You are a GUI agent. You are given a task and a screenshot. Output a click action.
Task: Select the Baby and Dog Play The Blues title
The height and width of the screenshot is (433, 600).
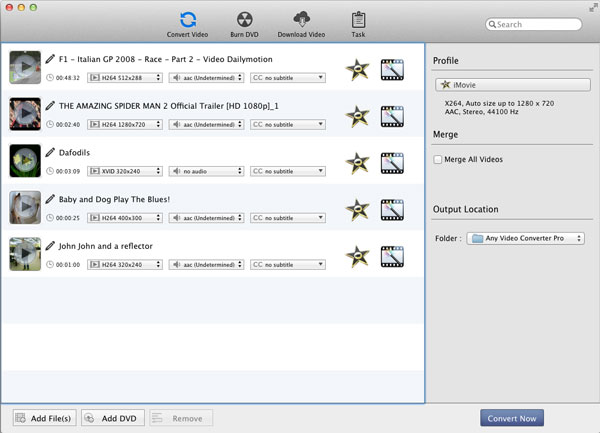(114, 199)
